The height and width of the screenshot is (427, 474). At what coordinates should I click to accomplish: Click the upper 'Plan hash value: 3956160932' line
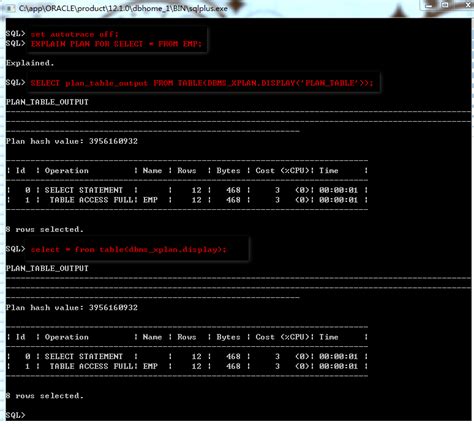coord(72,141)
